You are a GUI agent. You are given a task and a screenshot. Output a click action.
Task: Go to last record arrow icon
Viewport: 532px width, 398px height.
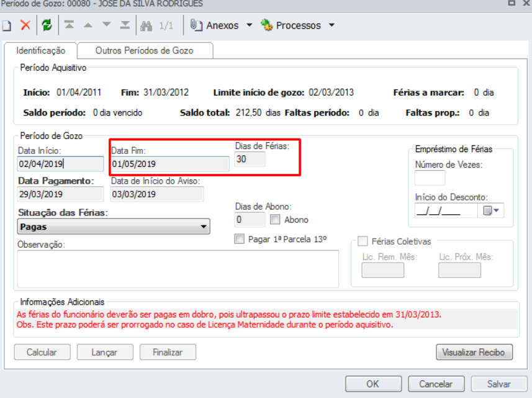click(125, 25)
